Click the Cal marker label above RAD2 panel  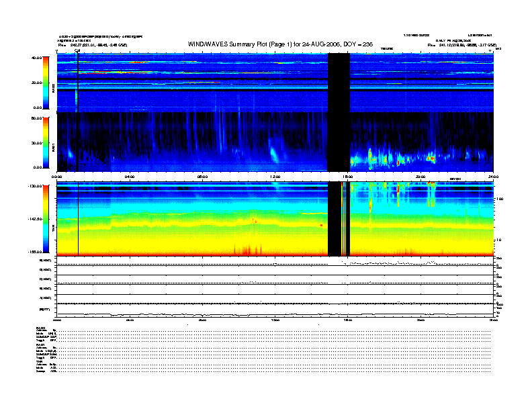pos(77,51)
